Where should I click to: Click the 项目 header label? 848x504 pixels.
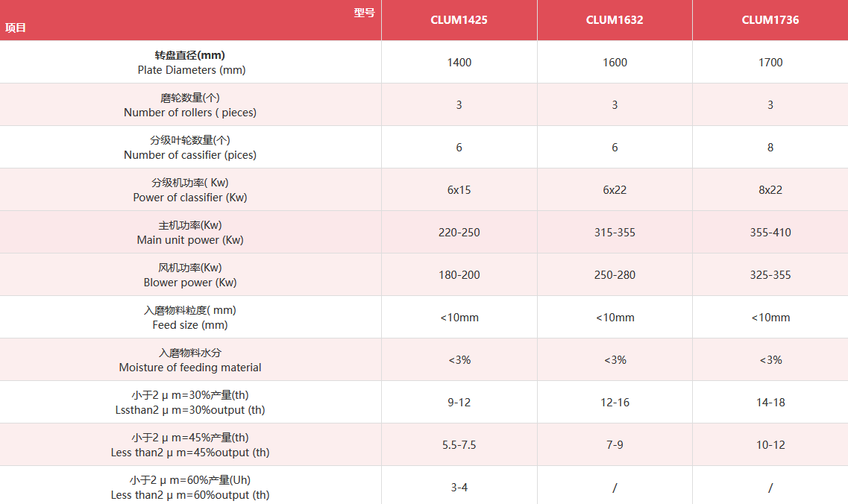16,28
